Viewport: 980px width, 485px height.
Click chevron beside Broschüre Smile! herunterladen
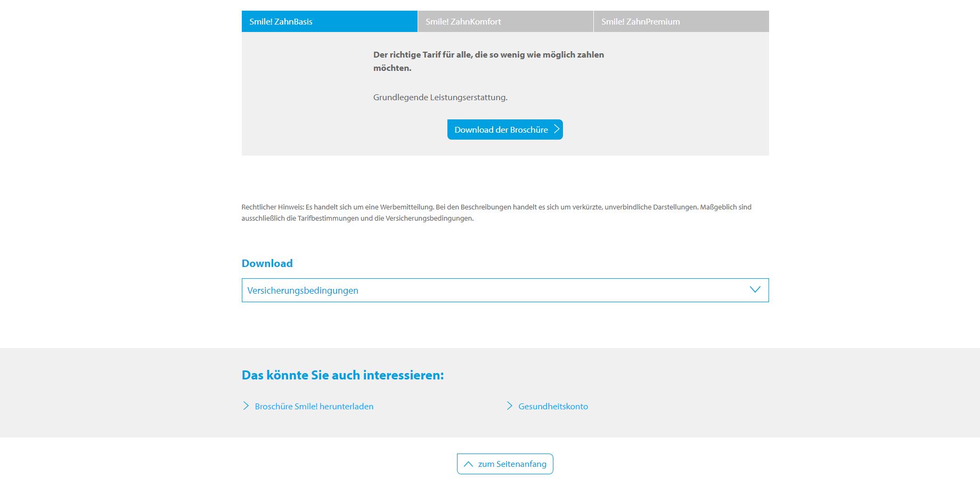[246, 406]
